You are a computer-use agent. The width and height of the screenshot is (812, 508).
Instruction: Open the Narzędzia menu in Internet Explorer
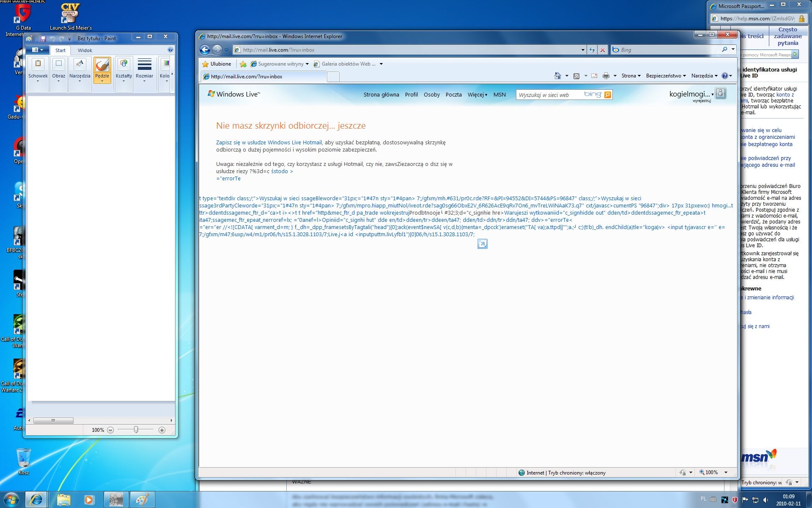tap(704, 76)
